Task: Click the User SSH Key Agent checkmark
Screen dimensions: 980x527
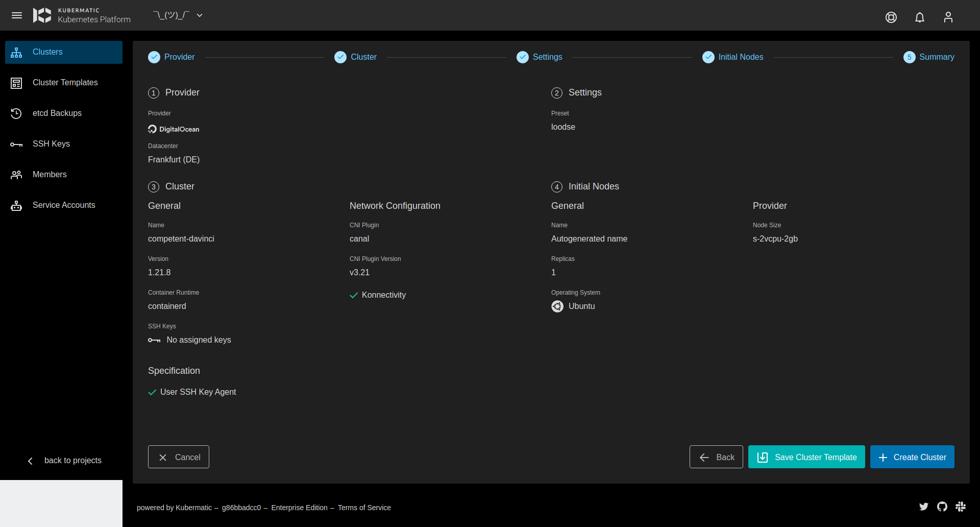Action: click(152, 392)
